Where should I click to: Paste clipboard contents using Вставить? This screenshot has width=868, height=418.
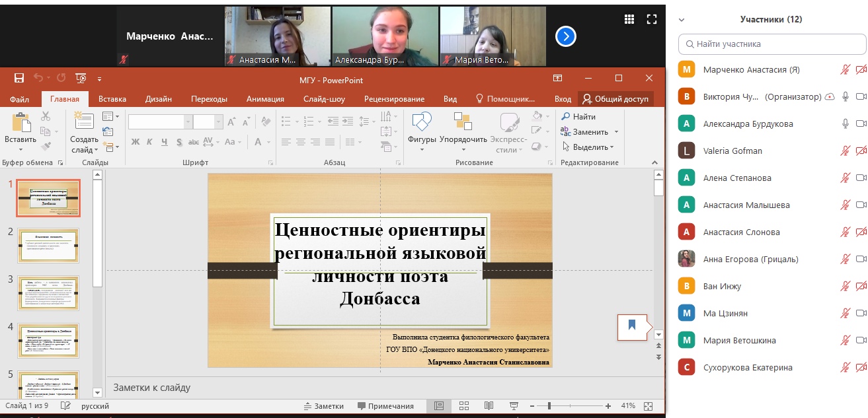coord(20,131)
